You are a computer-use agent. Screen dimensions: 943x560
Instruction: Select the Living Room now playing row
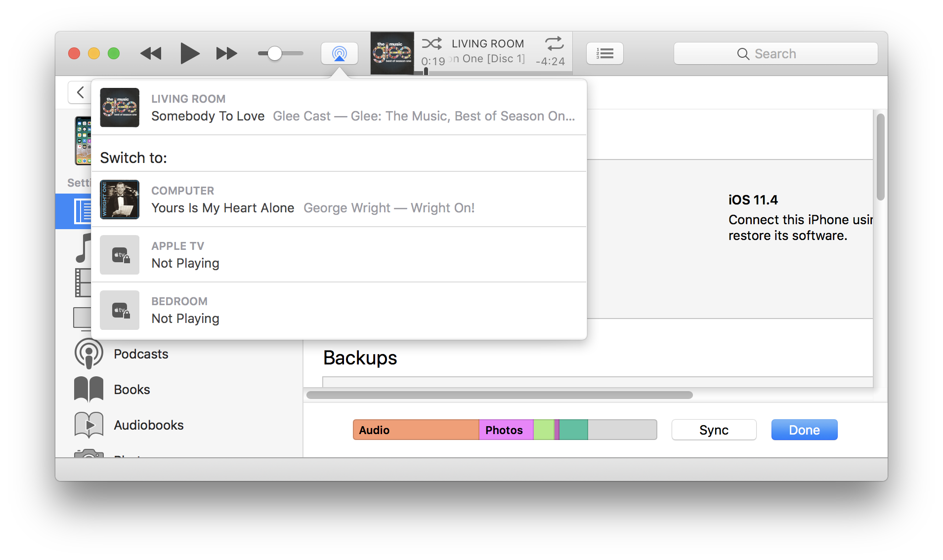(339, 108)
